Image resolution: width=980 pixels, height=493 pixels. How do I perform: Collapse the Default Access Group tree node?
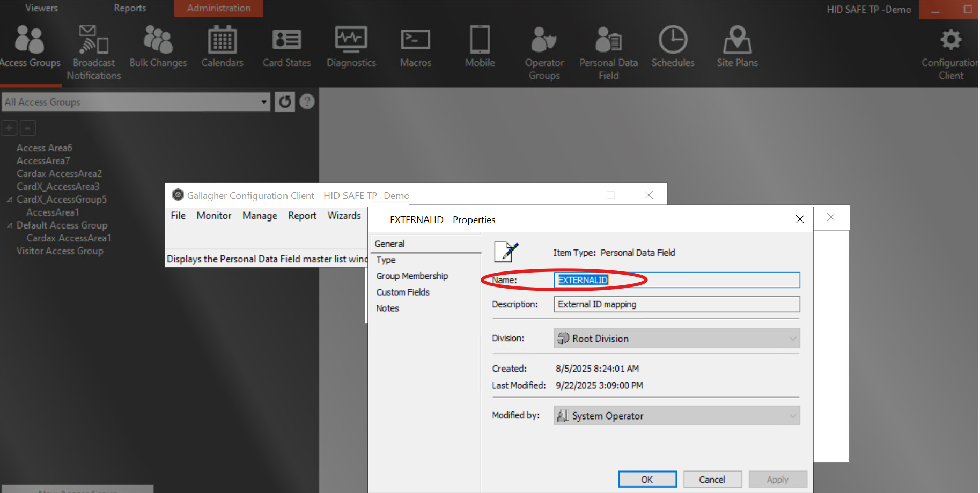click(10, 225)
